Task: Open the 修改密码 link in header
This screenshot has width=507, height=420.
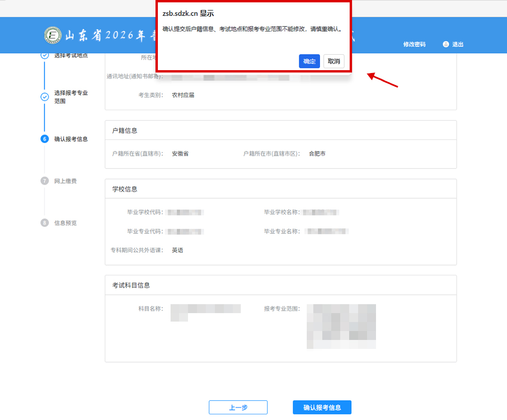Action: pyautogui.click(x=414, y=44)
